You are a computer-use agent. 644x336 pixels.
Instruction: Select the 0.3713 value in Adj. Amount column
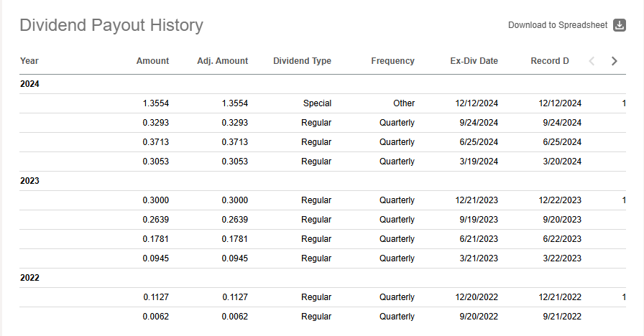pyautogui.click(x=235, y=142)
